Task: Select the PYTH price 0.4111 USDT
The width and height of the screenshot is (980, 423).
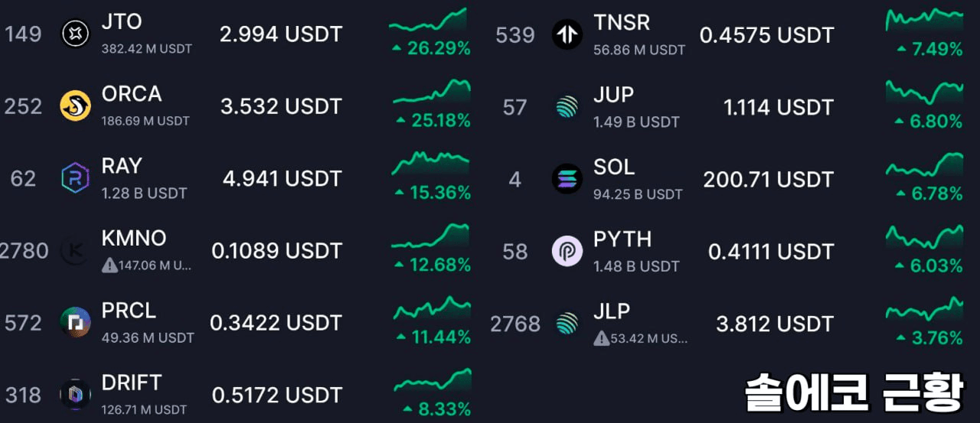Action: click(770, 251)
